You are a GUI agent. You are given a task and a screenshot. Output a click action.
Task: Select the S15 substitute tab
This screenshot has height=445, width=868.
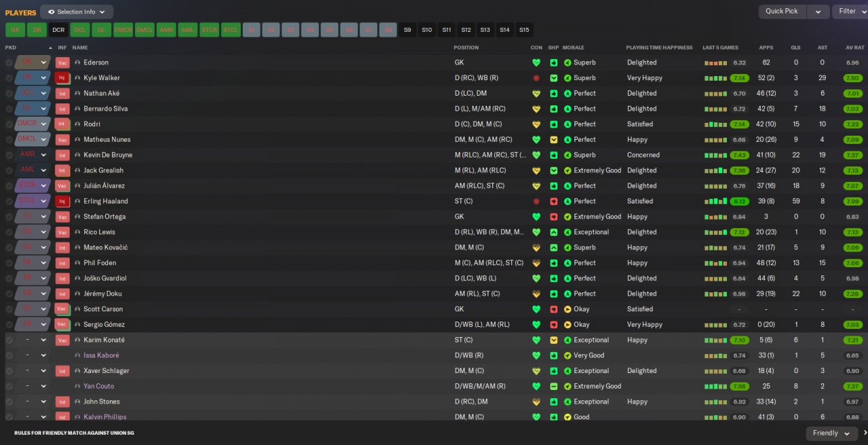[x=524, y=30]
